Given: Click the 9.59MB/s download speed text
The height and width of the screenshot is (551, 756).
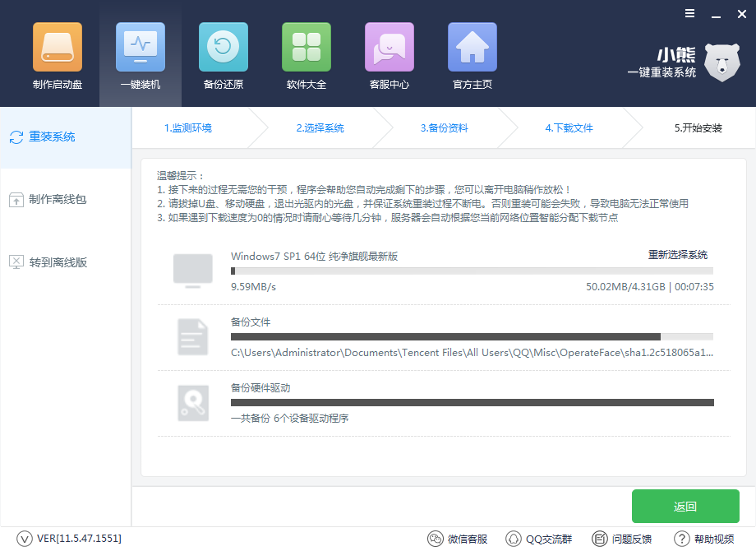Looking at the screenshot, I should click(x=254, y=286).
